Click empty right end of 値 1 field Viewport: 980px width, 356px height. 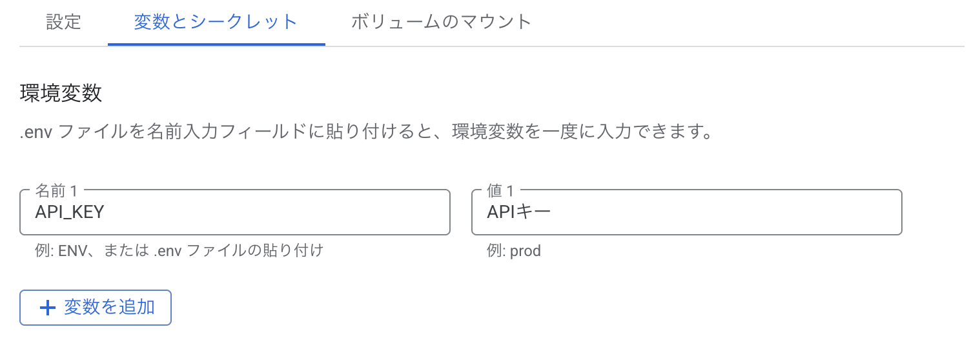tap(865, 212)
